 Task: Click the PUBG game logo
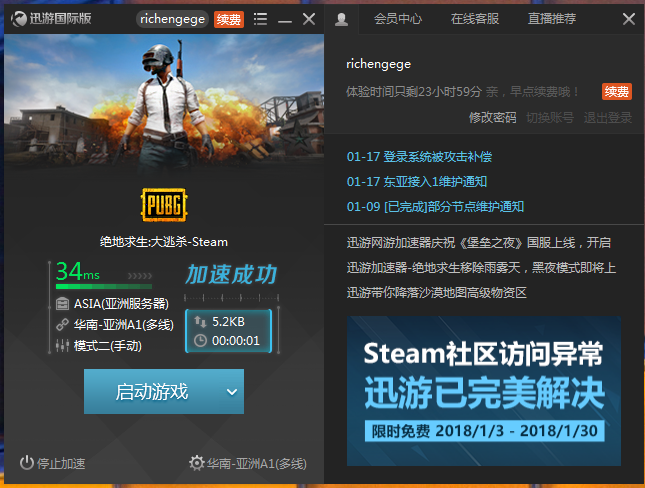(x=164, y=204)
